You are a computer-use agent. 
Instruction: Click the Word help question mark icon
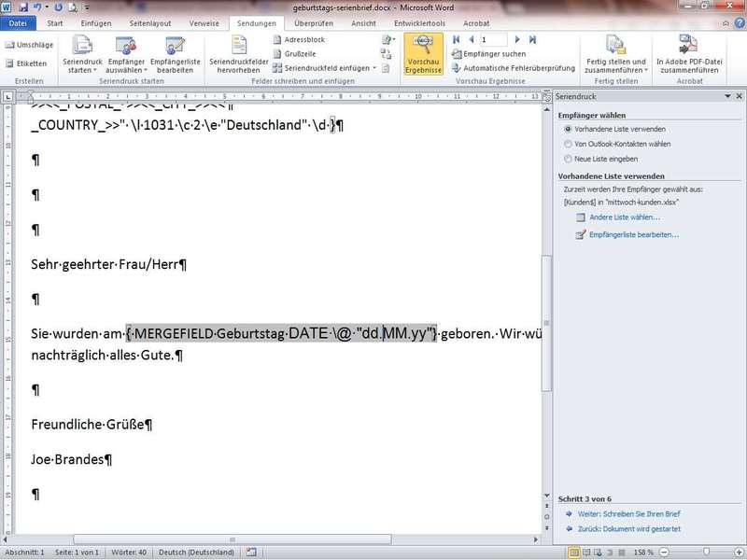point(740,22)
